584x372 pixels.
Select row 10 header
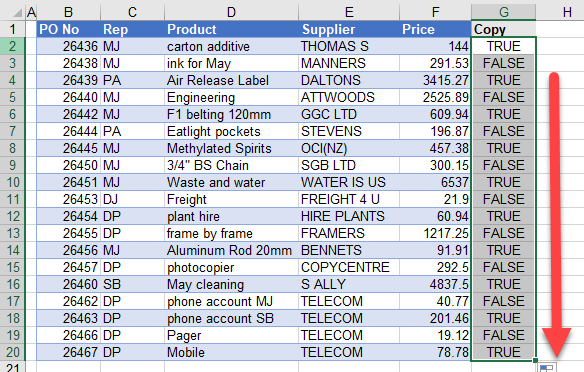[x=12, y=182]
